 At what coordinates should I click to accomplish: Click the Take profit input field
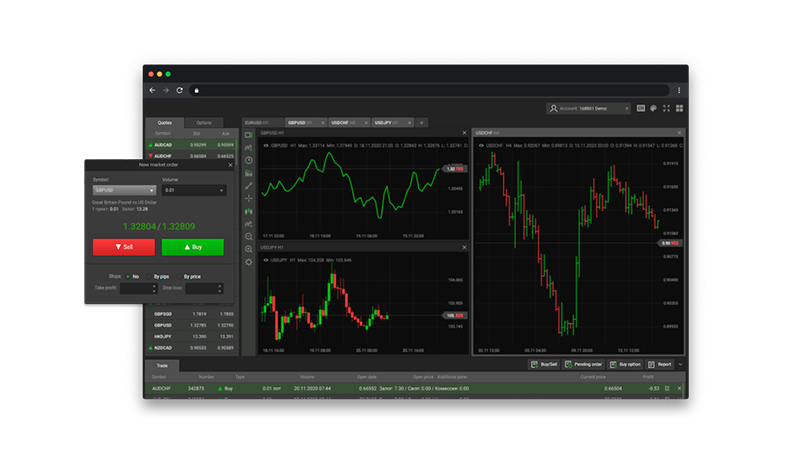[x=137, y=288]
